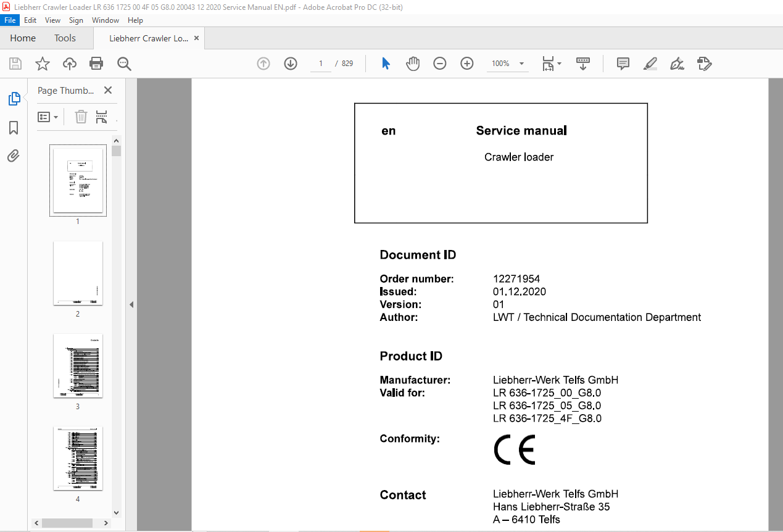Expand fit page options dropdown arrow
The height and width of the screenshot is (532, 783).
click(x=560, y=64)
